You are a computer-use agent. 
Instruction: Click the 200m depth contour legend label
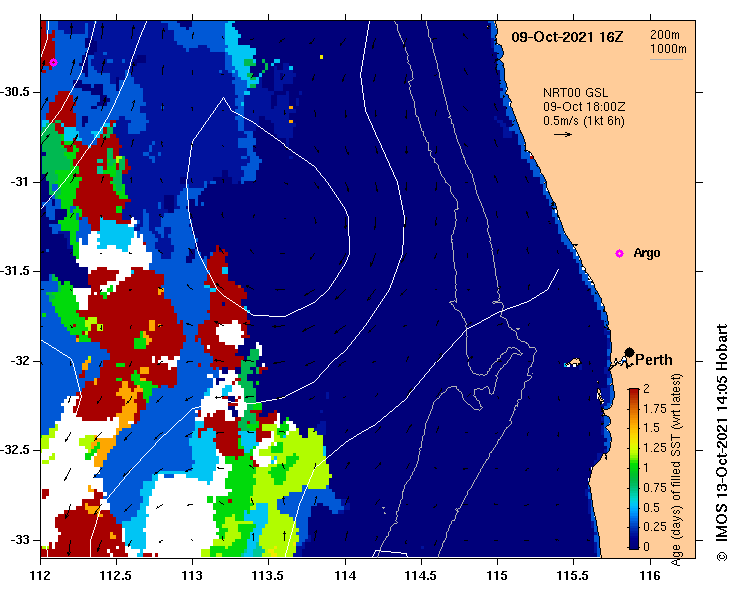tap(667, 34)
